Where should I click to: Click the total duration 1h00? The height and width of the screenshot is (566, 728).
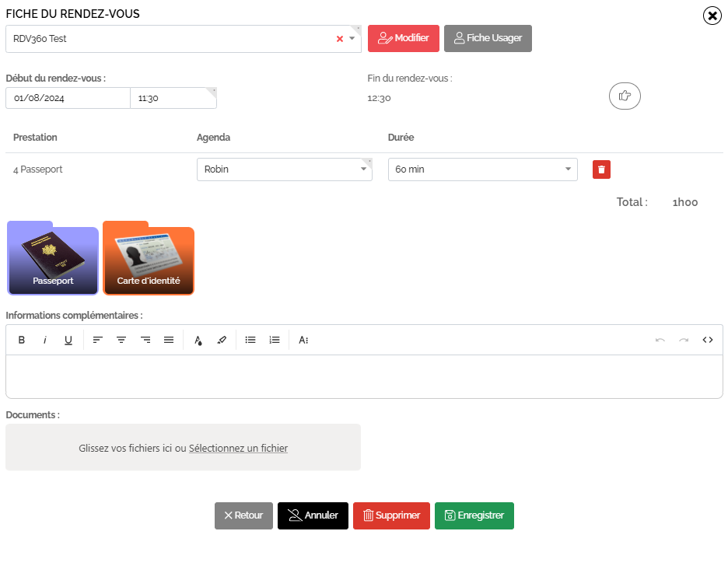(x=685, y=202)
